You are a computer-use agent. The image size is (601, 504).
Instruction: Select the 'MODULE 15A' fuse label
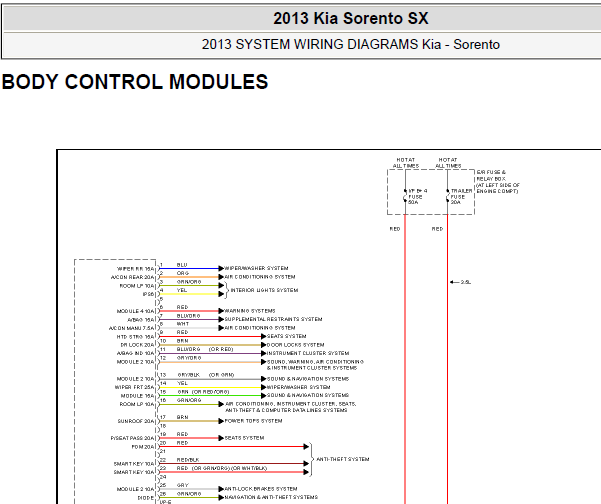137,396
